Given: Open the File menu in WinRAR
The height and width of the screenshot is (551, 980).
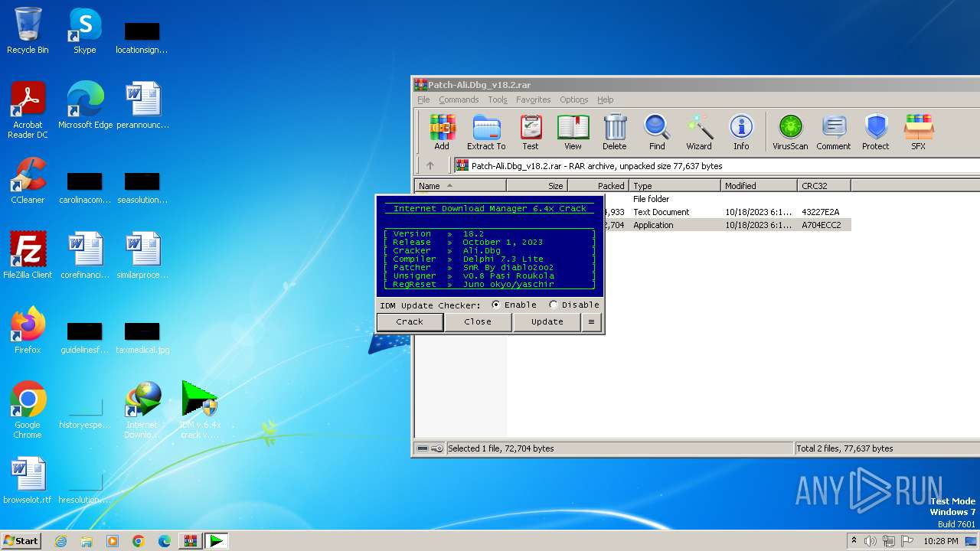Looking at the screenshot, I should (x=423, y=99).
